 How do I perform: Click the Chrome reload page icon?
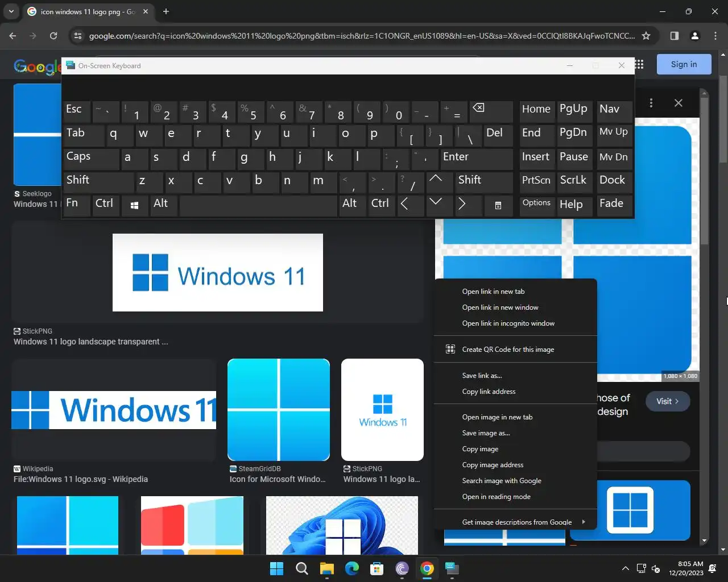[53, 36]
